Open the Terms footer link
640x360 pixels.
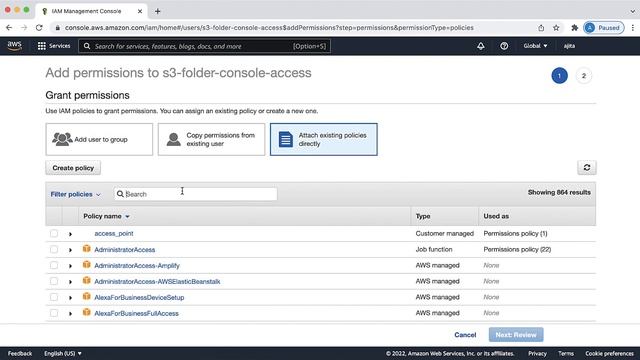click(x=566, y=353)
